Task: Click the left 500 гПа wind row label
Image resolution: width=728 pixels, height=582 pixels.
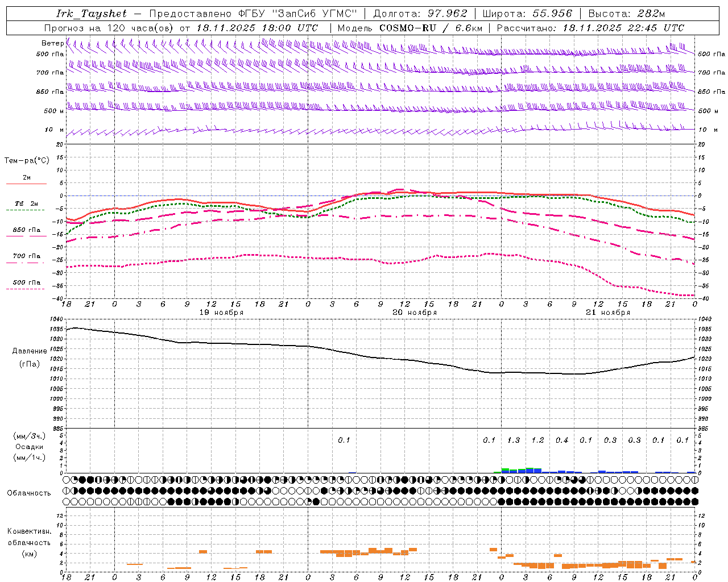Action: [x=50, y=54]
